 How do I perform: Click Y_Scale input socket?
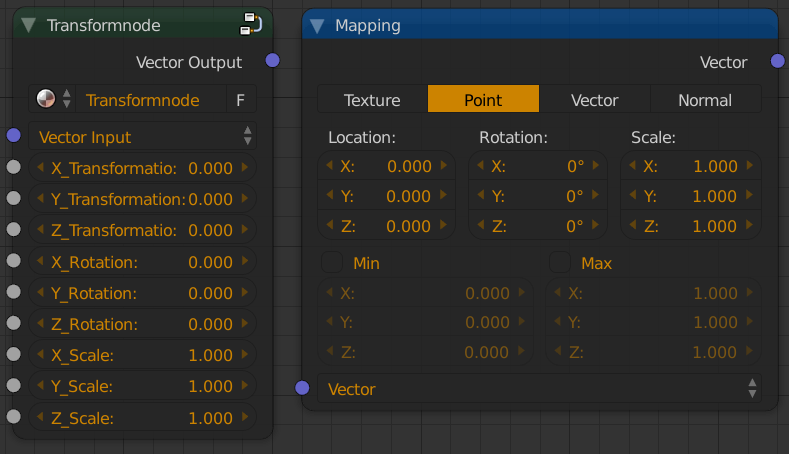(x=14, y=386)
